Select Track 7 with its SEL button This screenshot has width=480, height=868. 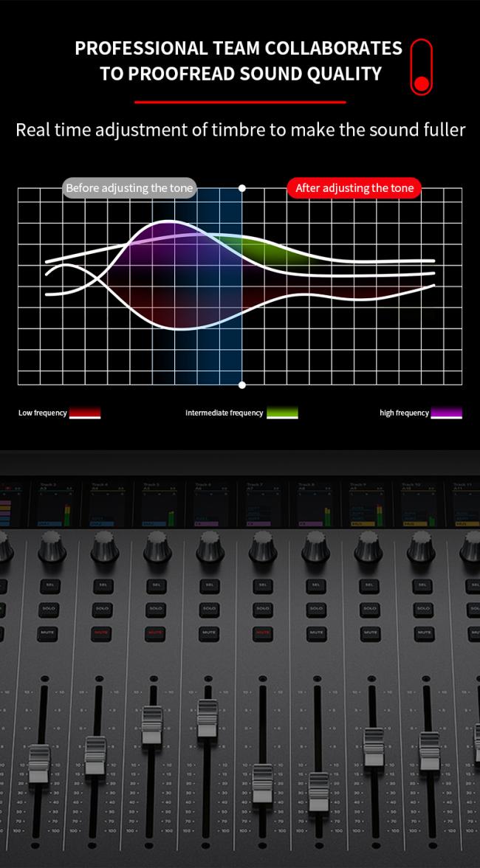(262, 585)
